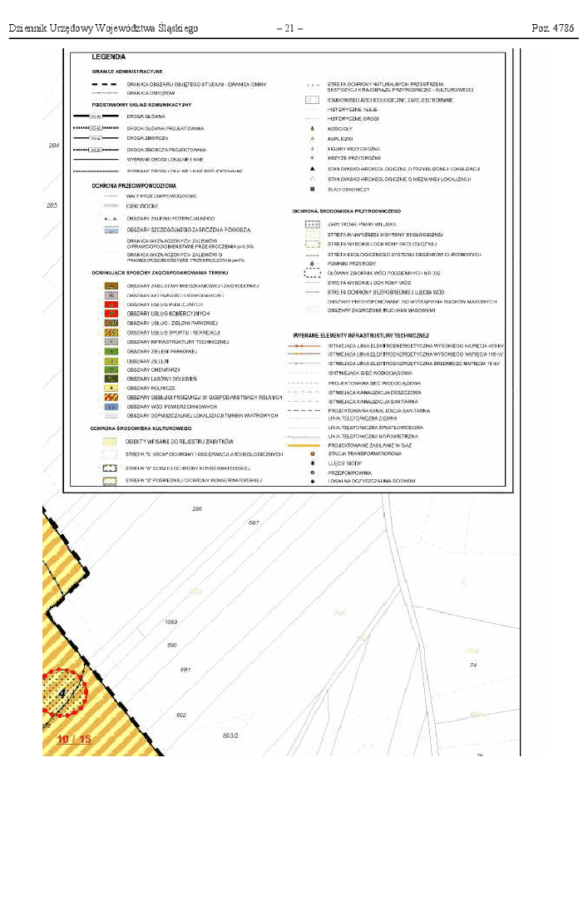Click OCHRONA ŚRODOWISKA PRZYRODNICZEGO heading
Image resolution: width=588 pixels, height=906 pixels.
click(347, 211)
